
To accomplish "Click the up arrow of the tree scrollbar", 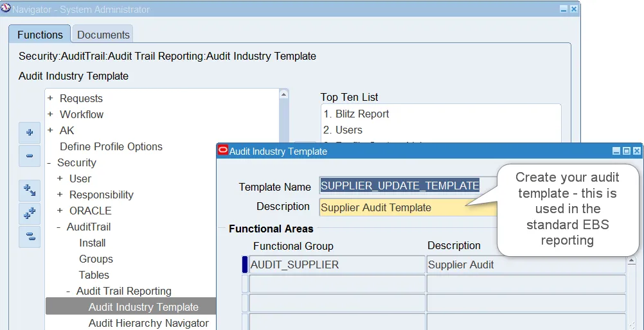I will point(284,94).
